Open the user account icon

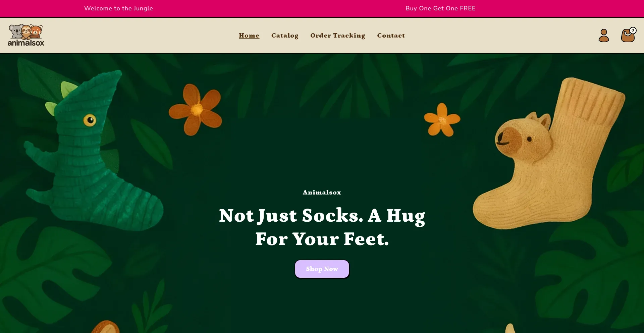click(x=604, y=36)
